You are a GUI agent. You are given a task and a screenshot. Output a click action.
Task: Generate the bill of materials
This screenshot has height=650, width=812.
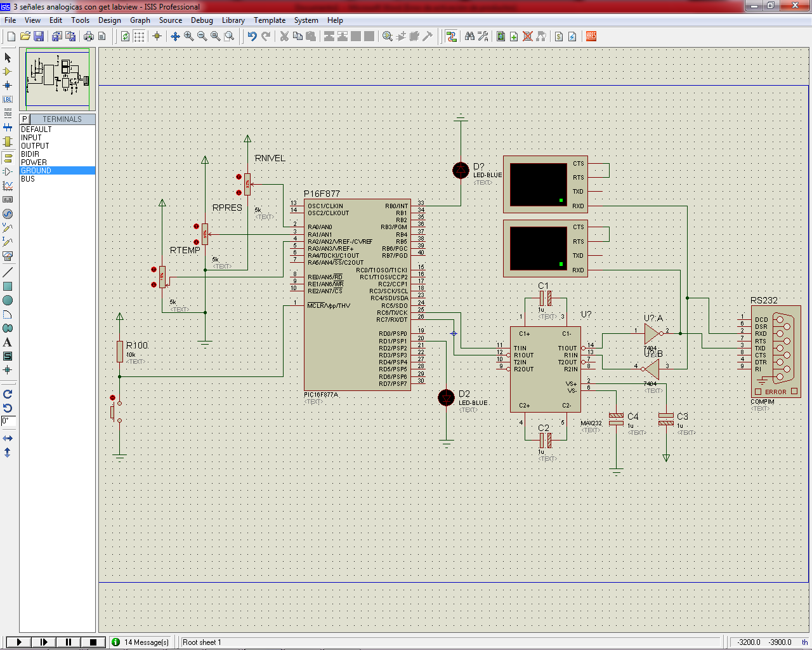pyautogui.click(x=558, y=36)
